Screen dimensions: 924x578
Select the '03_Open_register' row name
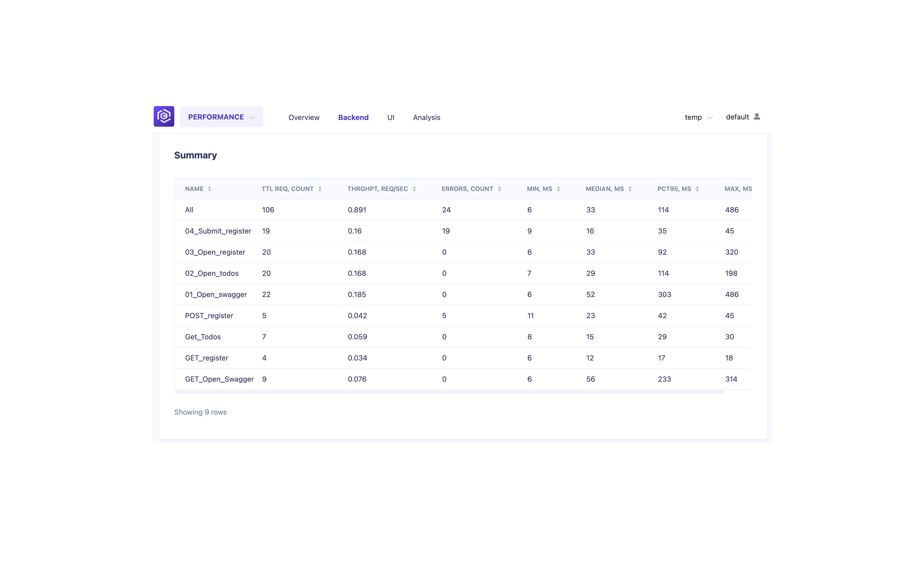[215, 252]
